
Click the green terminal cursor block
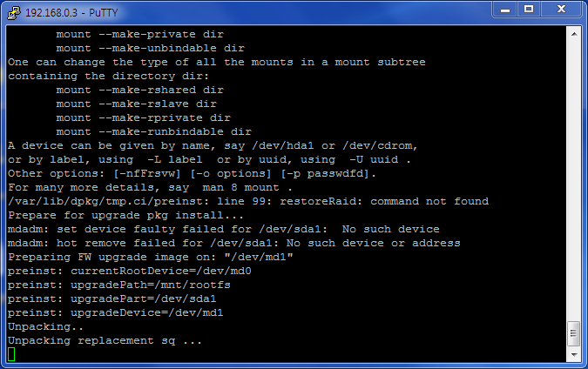pyautogui.click(x=11, y=354)
